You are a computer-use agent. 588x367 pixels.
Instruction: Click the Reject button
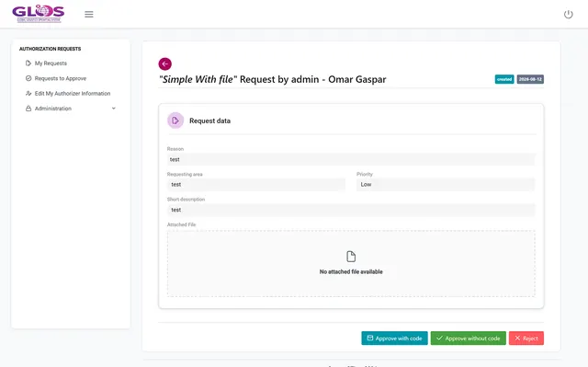[x=526, y=338]
